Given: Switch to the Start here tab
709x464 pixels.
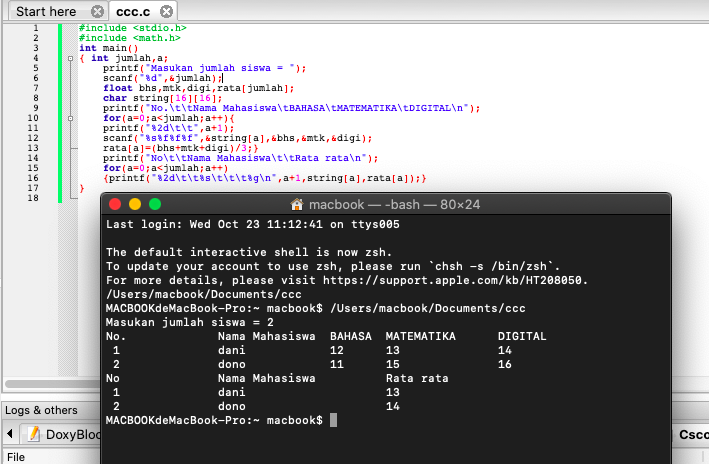Looking at the screenshot, I should click(46, 11).
